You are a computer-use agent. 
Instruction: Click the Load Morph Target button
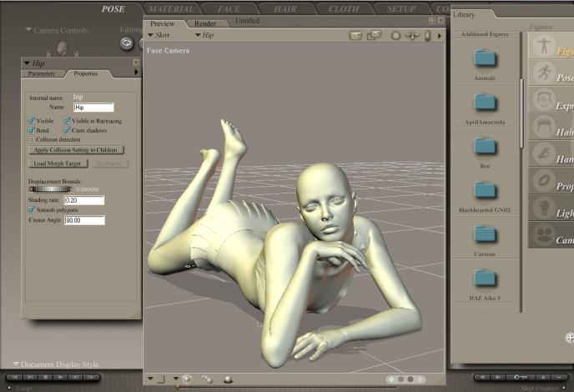pyautogui.click(x=57, y=163)
